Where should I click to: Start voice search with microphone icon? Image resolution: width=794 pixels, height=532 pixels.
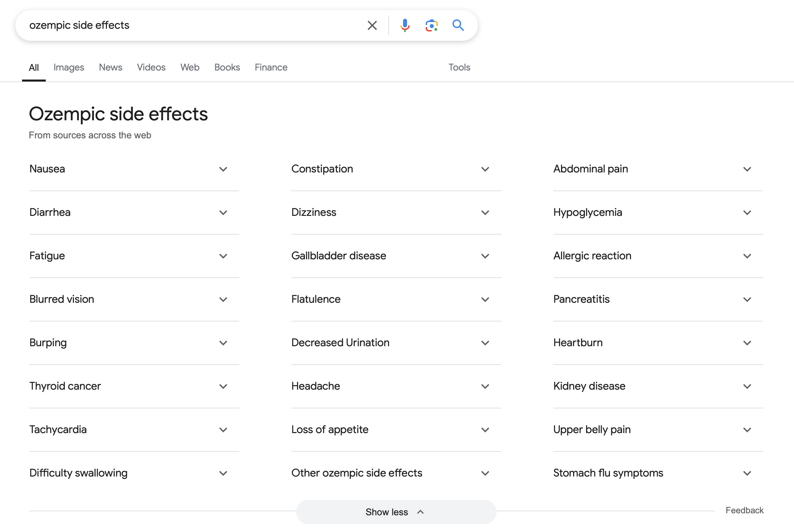(x=405, y=25)
